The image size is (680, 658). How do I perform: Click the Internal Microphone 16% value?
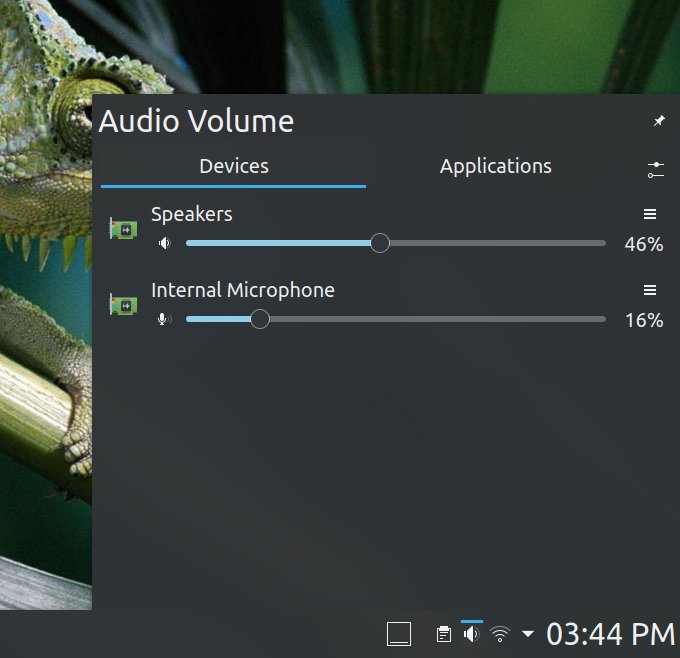click(644, 321)
